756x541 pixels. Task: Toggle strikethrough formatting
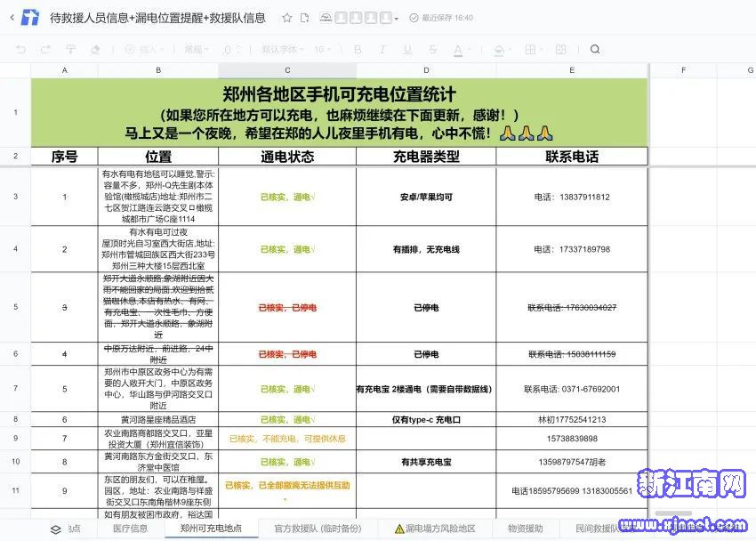point(433,49)
